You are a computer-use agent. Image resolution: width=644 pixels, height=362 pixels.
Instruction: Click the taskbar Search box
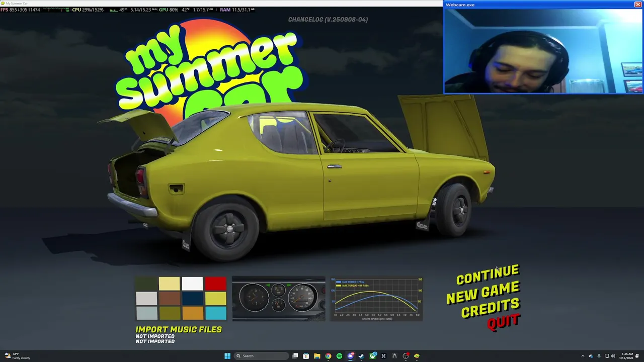click(261, 356)
